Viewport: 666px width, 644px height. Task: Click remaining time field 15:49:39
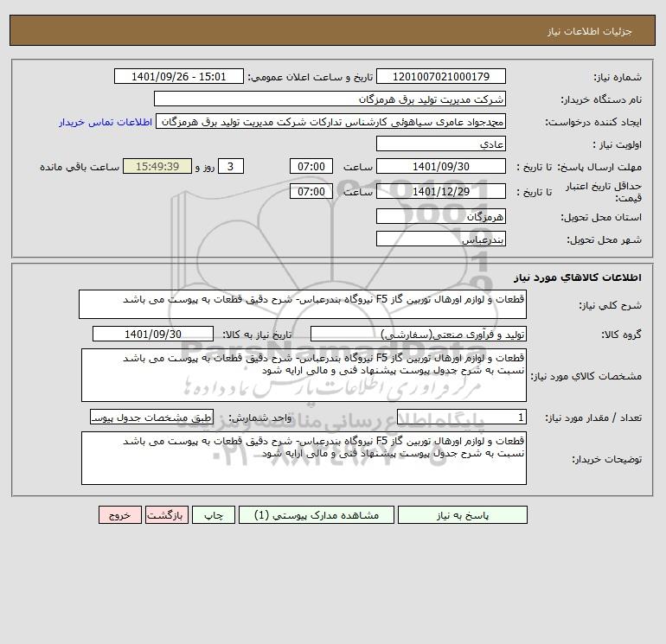157,167
